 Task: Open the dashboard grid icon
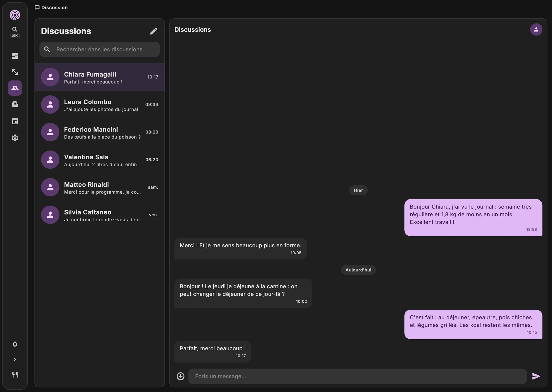[x=15, y=56]
